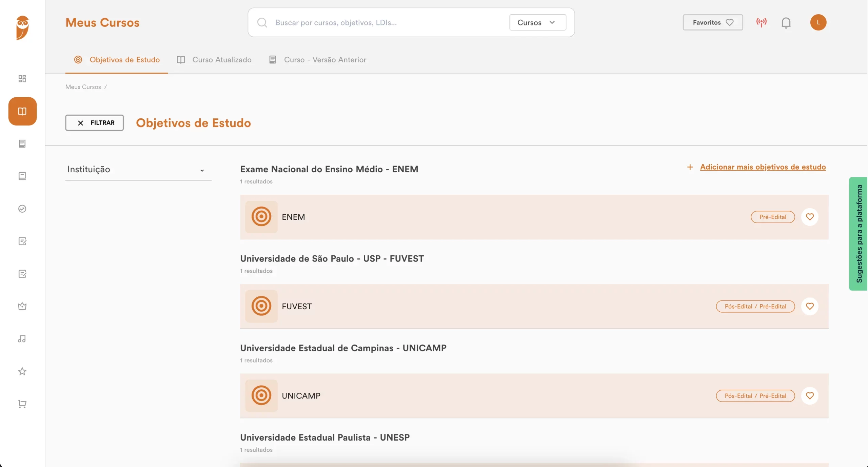Screen dimensions: 868x467
Task: Open the shopping cart sidebar icon
Action: point(22,404)
